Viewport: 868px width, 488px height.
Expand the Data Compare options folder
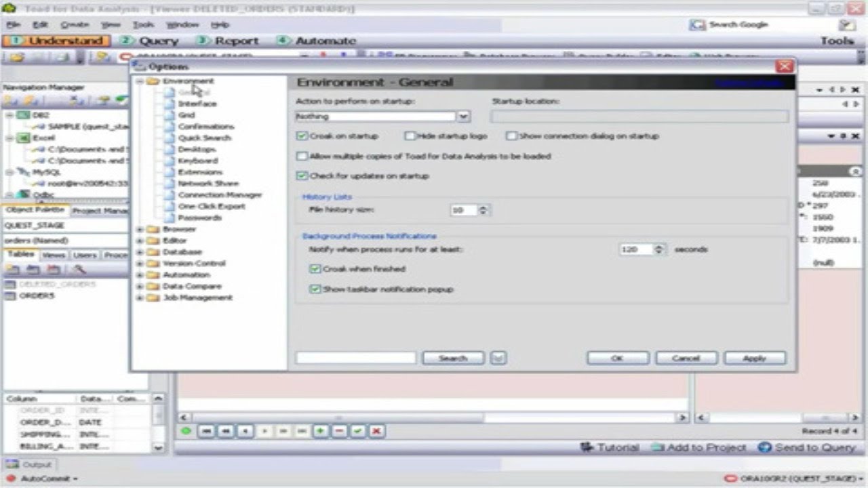(140, 286)
